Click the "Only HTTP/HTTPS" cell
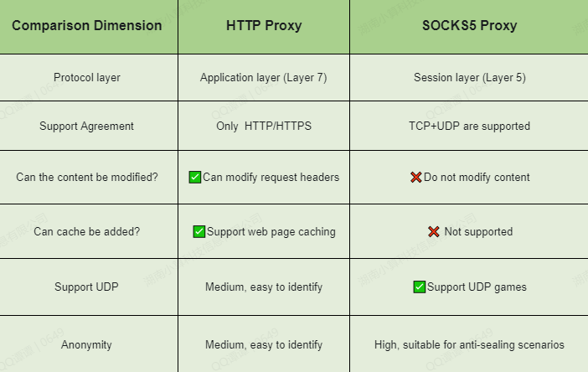Image resolution: width=588 pixels, height=372 pixels. click(x=264, y=127)
